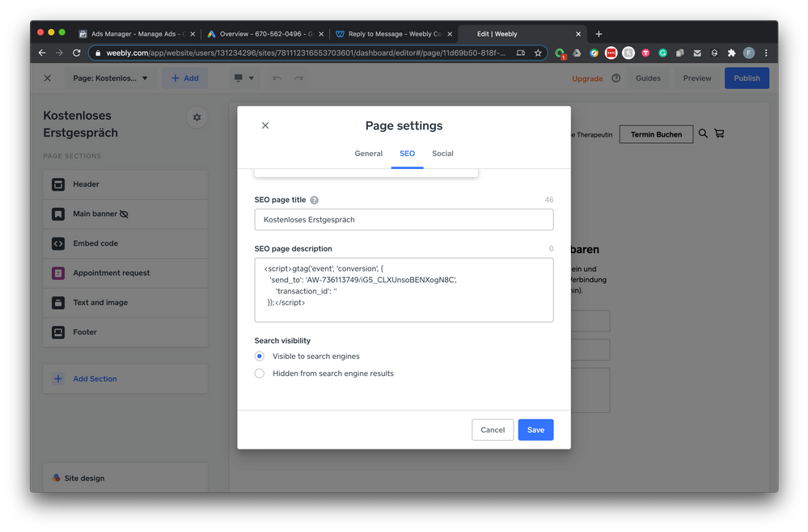Click the undo arrow in the editor toolbar

point(277,78)
